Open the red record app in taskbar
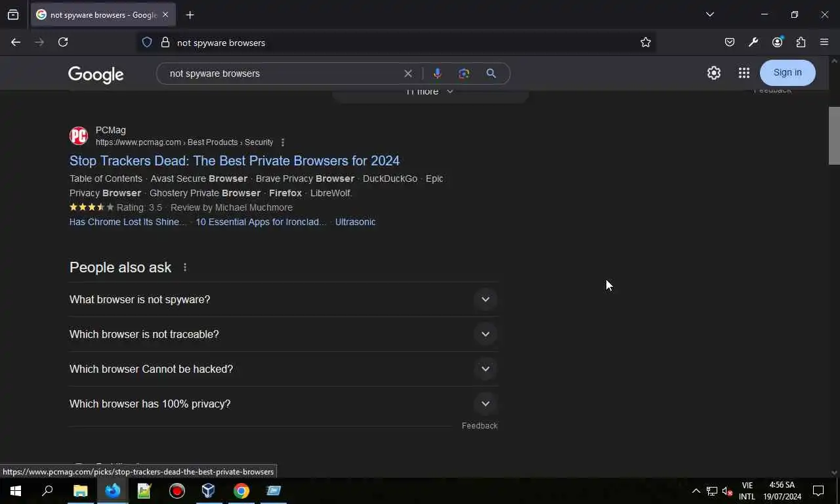Image resolution: width=840 pixels, height=504 pixels. (x=177, y=491)
